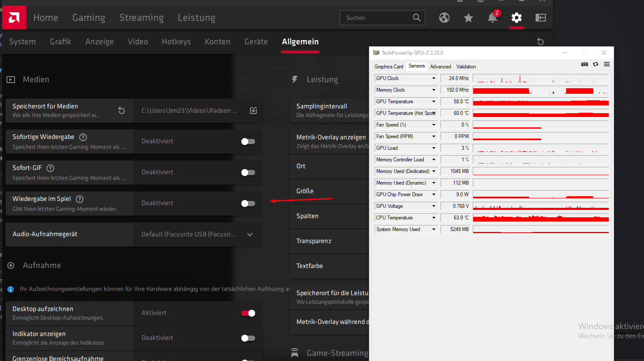
Task: Click Transparenz setting label
Action: pos(314,241)
